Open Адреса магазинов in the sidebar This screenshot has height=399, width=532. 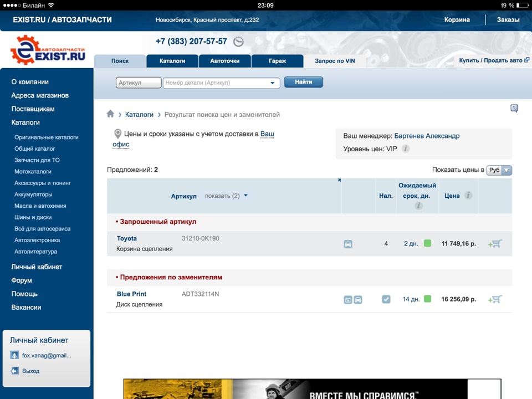point(40,95)
